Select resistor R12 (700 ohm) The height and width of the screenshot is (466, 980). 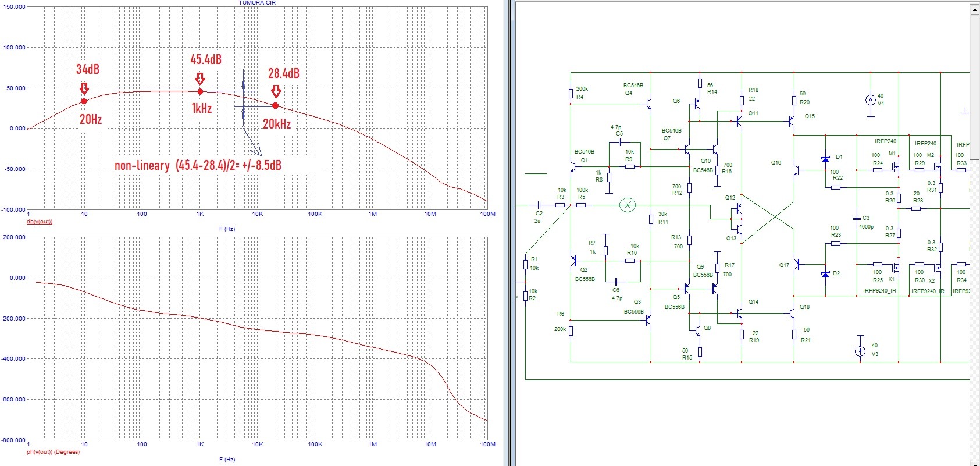(x=689, y=188)
